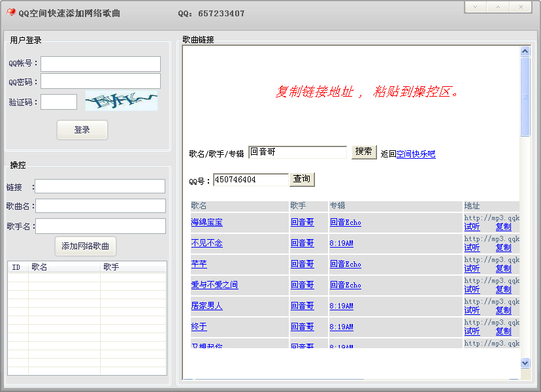Click the QQ密码 input field

point(101,81)
